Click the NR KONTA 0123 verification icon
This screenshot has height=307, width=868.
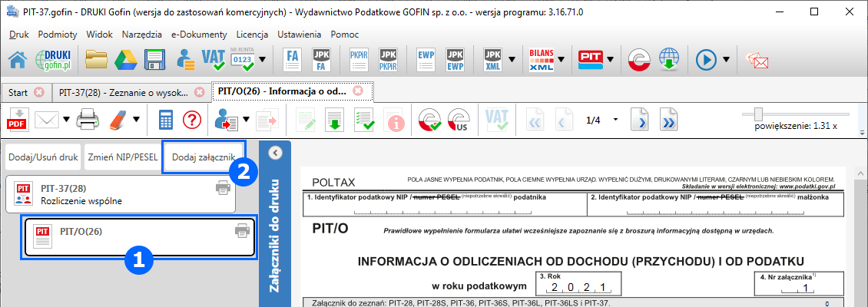[243, 58]
